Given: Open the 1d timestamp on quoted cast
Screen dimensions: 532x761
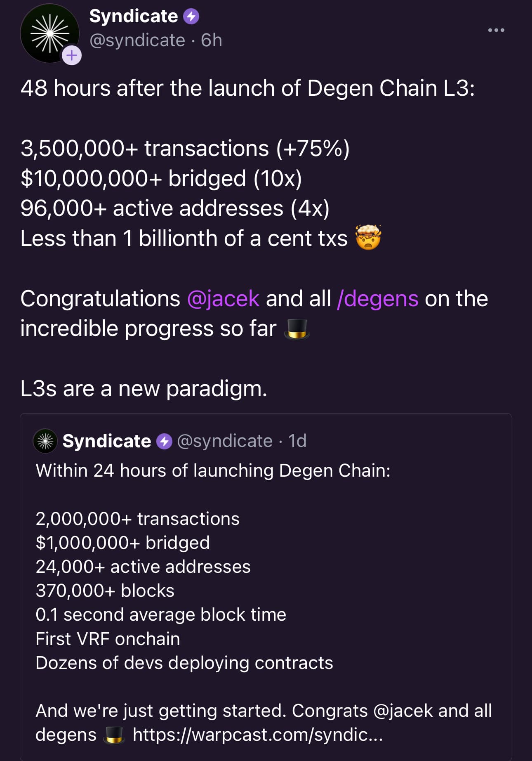Looking at the screenshot, I should [x=297, y=441].
